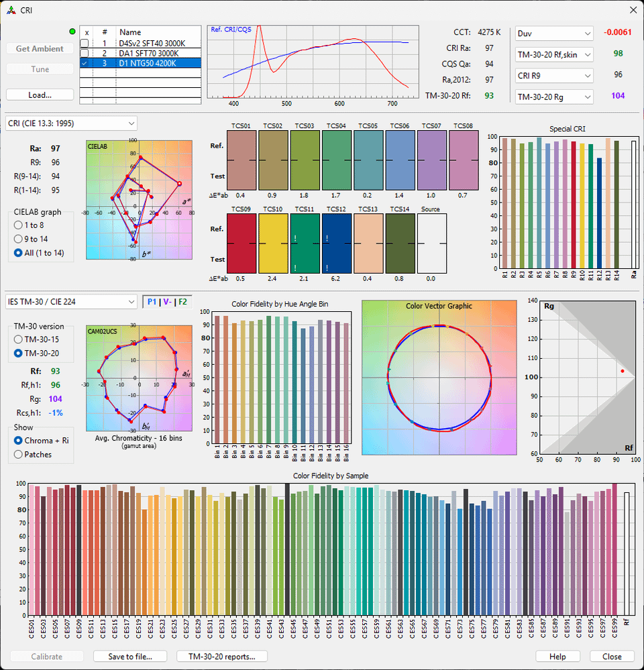Click the green status indicator dot
The image size is (644, 670).
pos(72,32)
